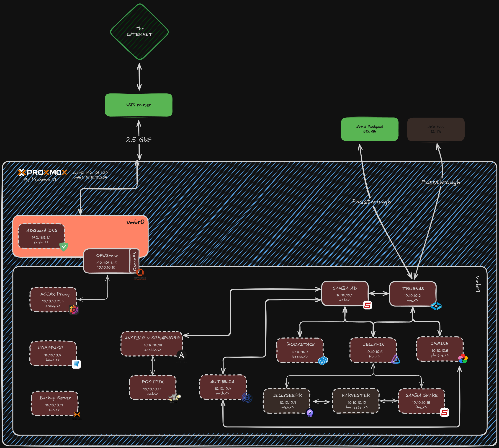Image resolution: width=499 pixels, height=448 pixels.
Task: Click the 2.5 GbE link label
Action: 139,140
